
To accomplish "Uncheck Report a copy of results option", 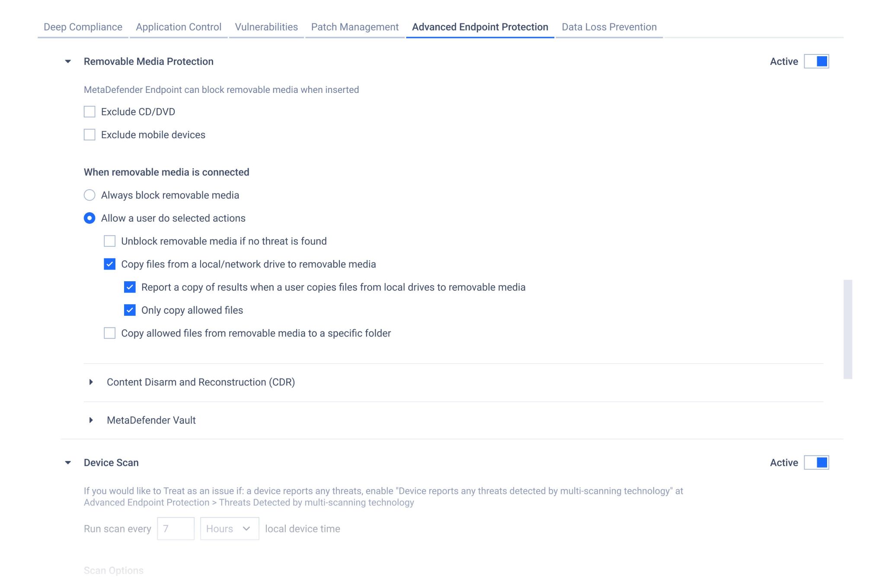I will tap(130, 287).
